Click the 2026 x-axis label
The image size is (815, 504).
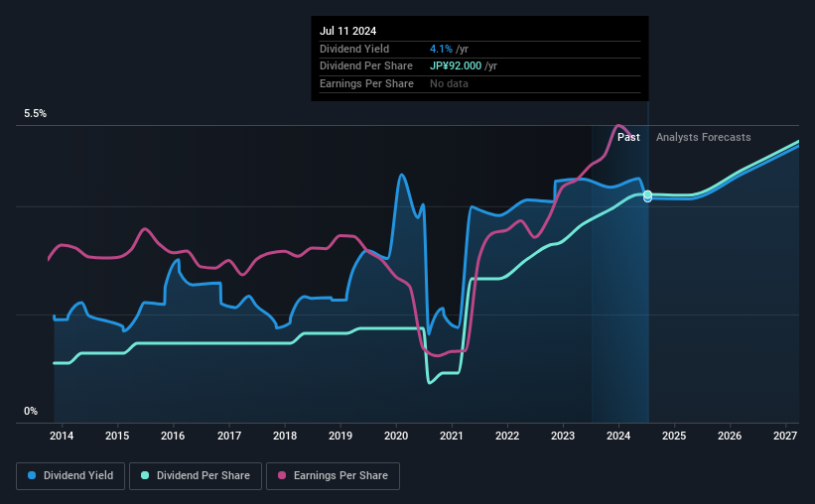click(x=730, y=436)
